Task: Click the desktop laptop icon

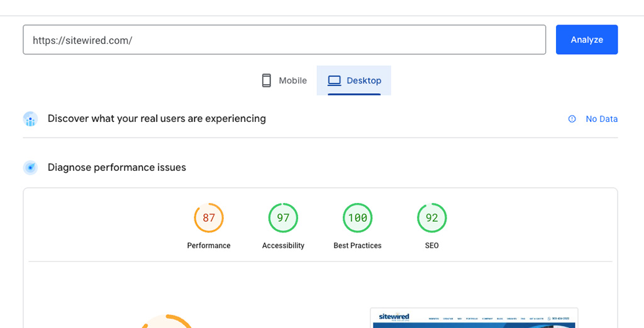Action: (x=335, y=80)
